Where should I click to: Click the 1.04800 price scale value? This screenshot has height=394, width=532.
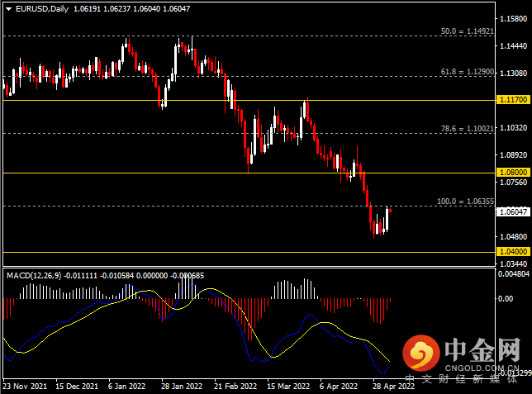pos(513,236)
